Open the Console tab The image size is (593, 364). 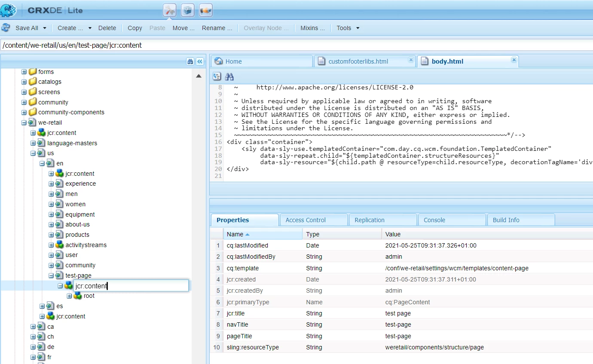coord(452,220)
